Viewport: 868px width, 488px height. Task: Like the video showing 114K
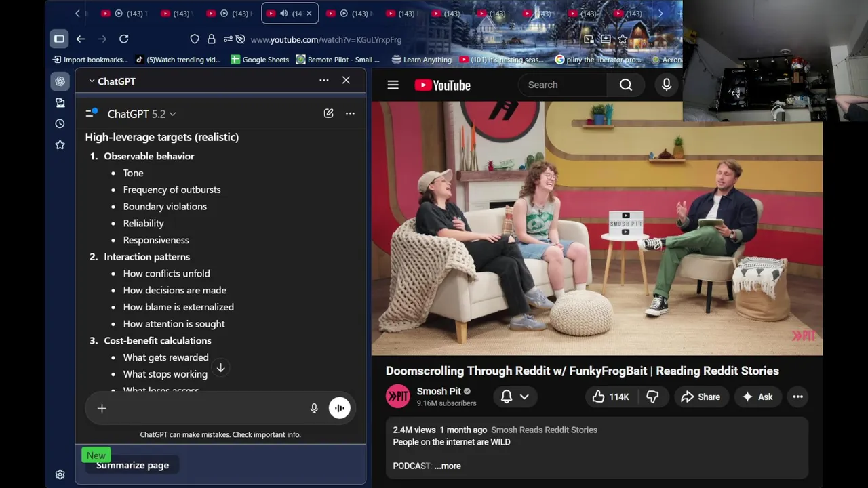point(611,396)
